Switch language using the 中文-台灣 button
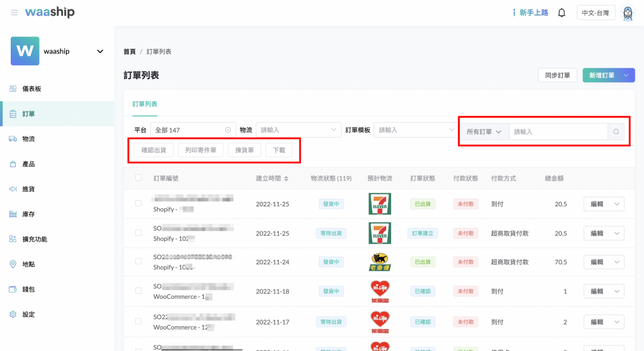Viewport: 644px width, 351px height. coord(596,13)
